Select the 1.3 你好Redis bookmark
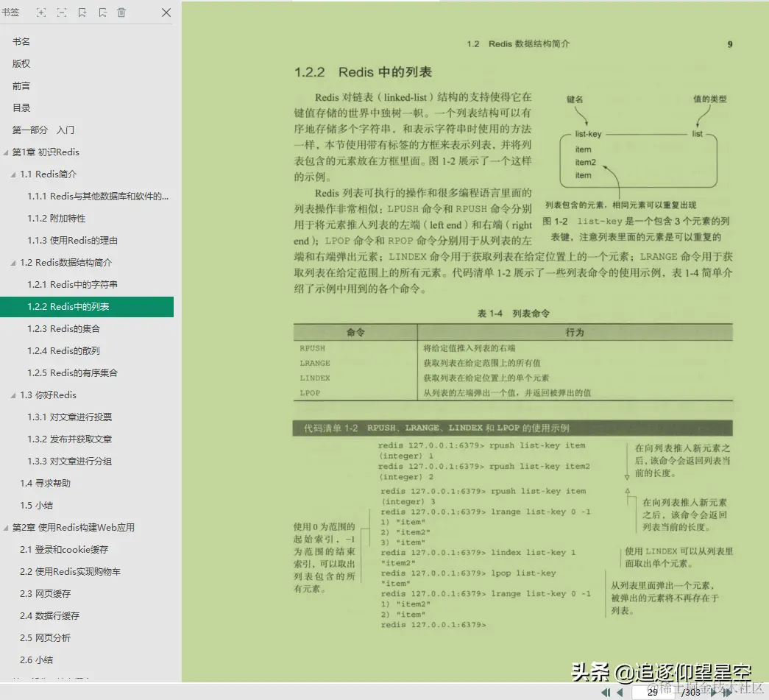 click(x=48, y=395)
